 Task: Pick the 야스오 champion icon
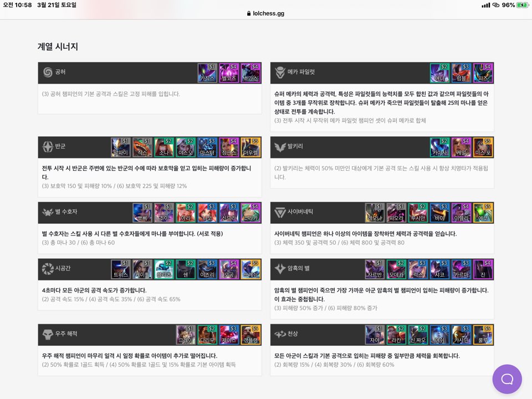pos(186,147)
